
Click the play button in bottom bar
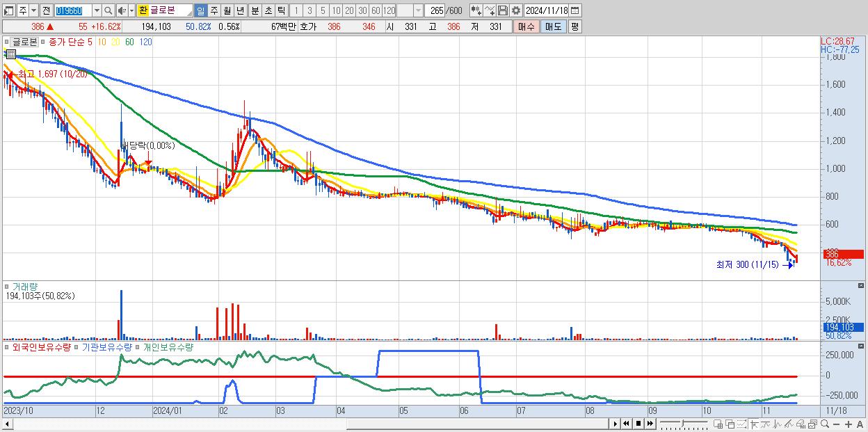pos(616,424)
